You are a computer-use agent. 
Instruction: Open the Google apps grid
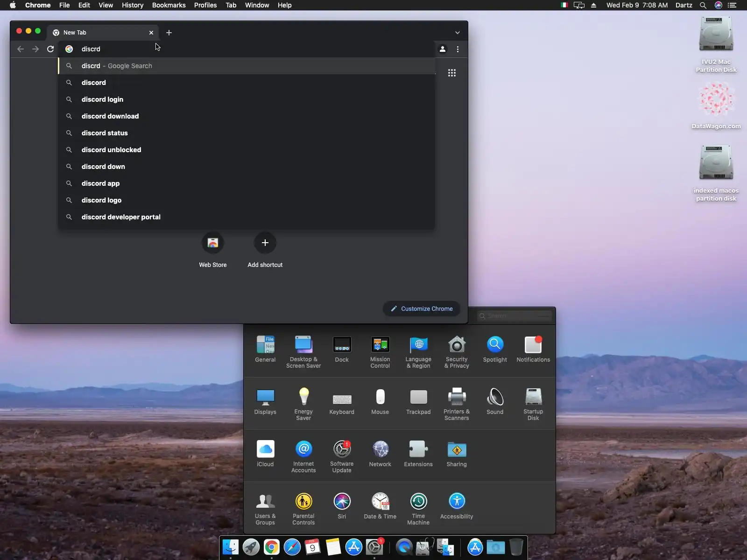coord(452,73)
